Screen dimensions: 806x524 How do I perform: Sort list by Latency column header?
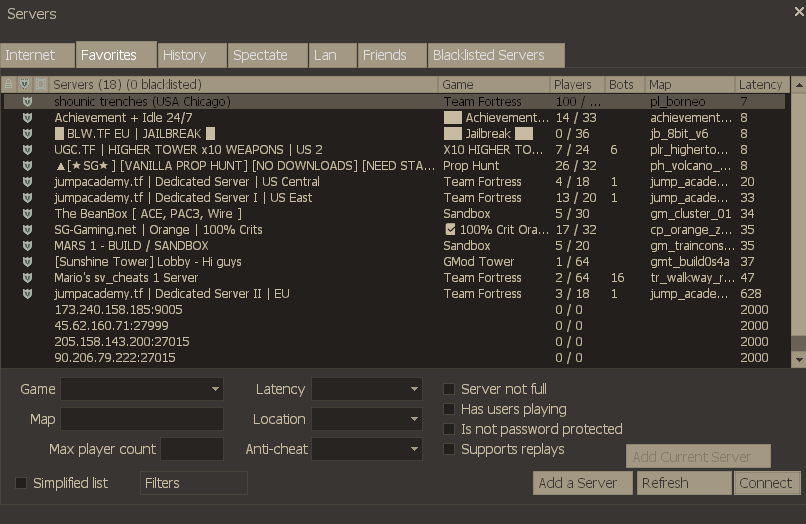coord(762,84)
